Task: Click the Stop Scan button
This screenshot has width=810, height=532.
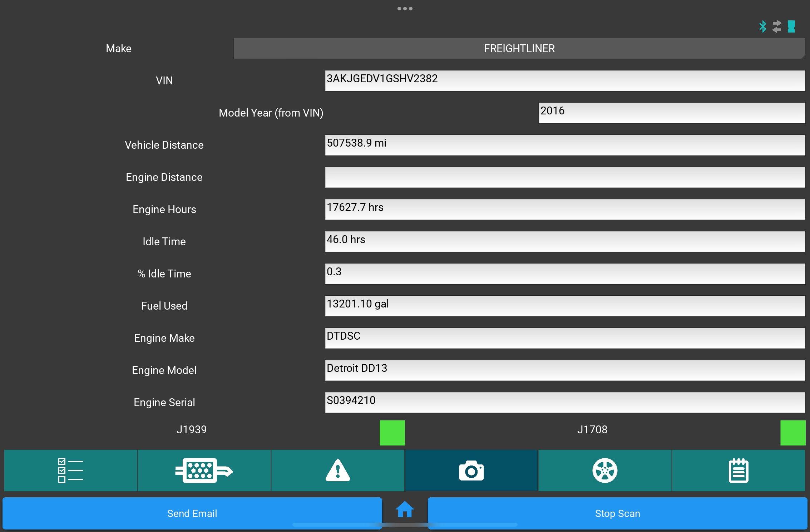Action: (617, 513)
